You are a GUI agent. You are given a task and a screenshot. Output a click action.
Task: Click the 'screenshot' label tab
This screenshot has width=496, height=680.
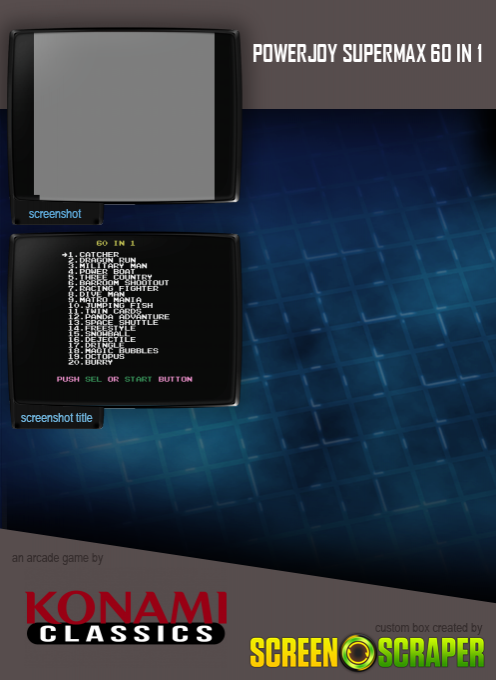55,214
